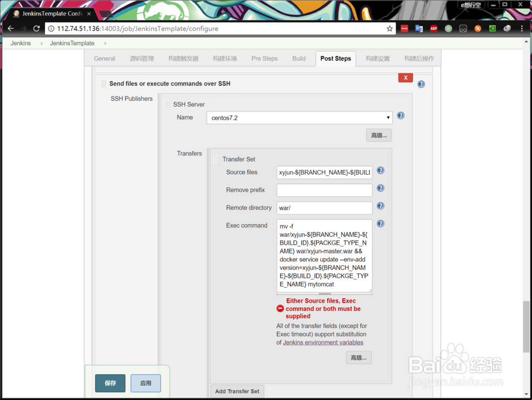The image size is (532, 400).
Task: Switch to 构建环境 tab
Action: point(225,59)
